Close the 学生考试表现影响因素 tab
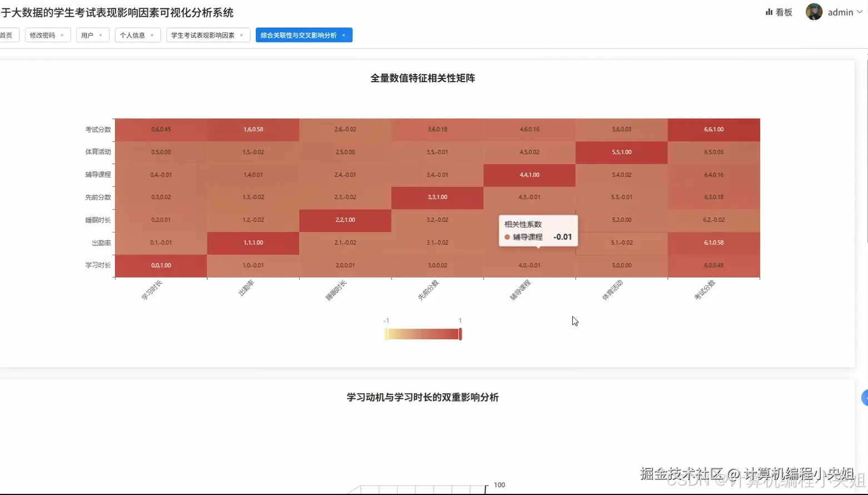Viewport: 868px width, 495px height. tap(241, 35)
